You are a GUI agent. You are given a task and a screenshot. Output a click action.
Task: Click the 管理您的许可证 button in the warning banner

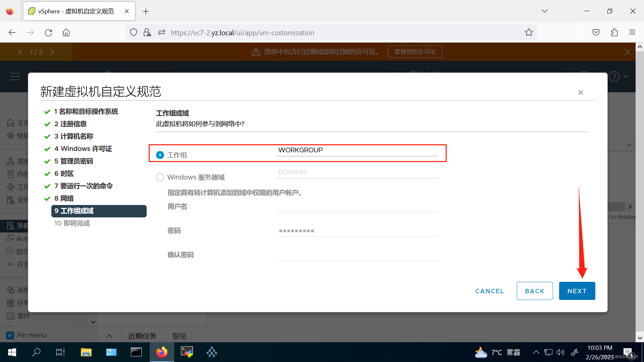coord(415,51)
